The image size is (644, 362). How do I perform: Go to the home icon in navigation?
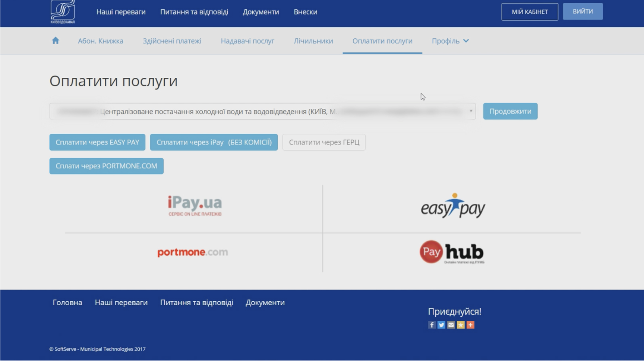click(x=56, y=41)
